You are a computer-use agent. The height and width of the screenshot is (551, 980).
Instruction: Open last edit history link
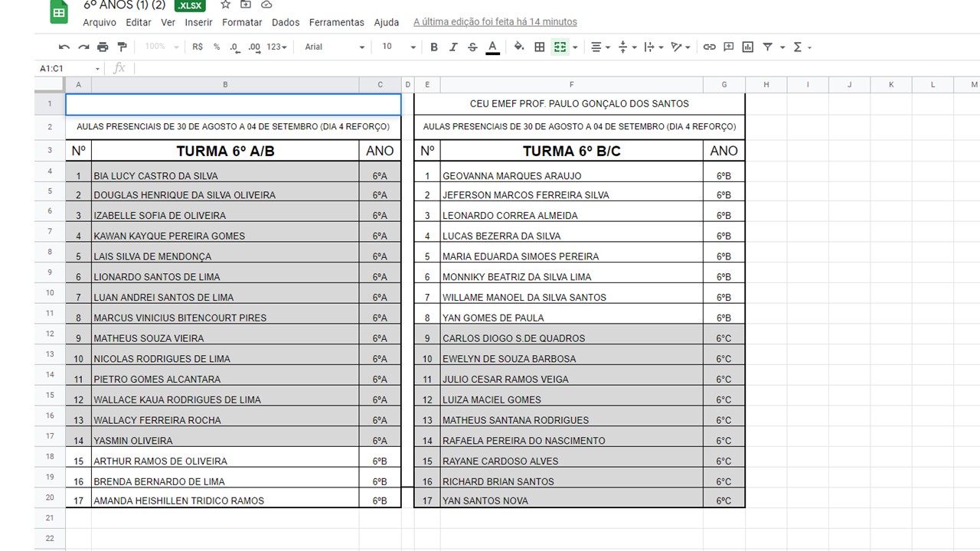point(495,22)
